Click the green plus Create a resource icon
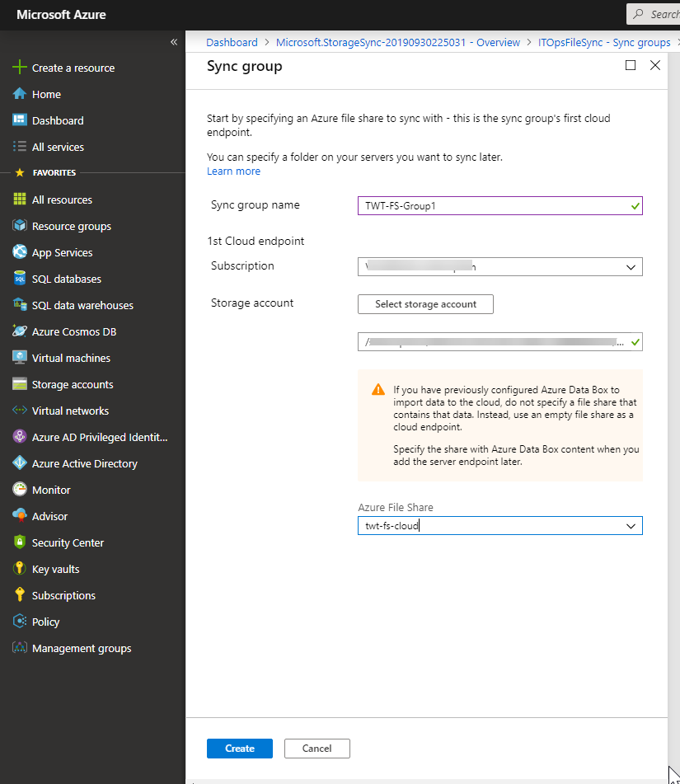680x784 pixels. [20, 67]
